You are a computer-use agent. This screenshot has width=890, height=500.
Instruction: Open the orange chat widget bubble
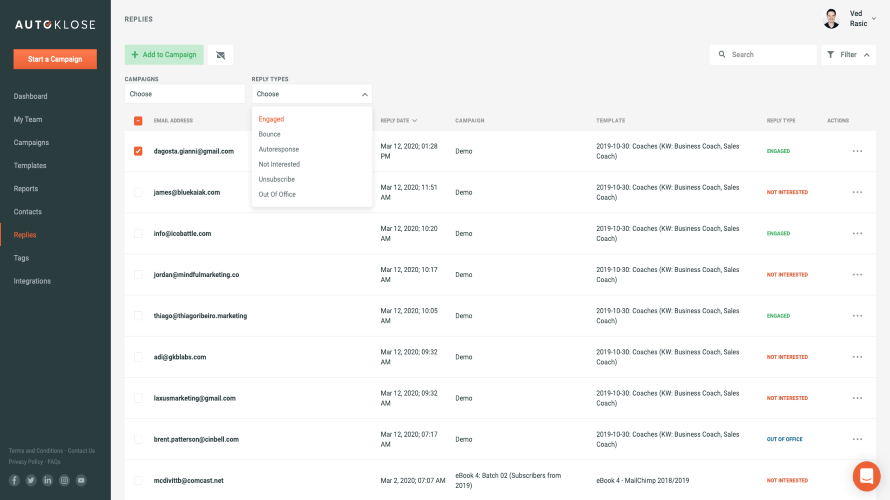865,475
